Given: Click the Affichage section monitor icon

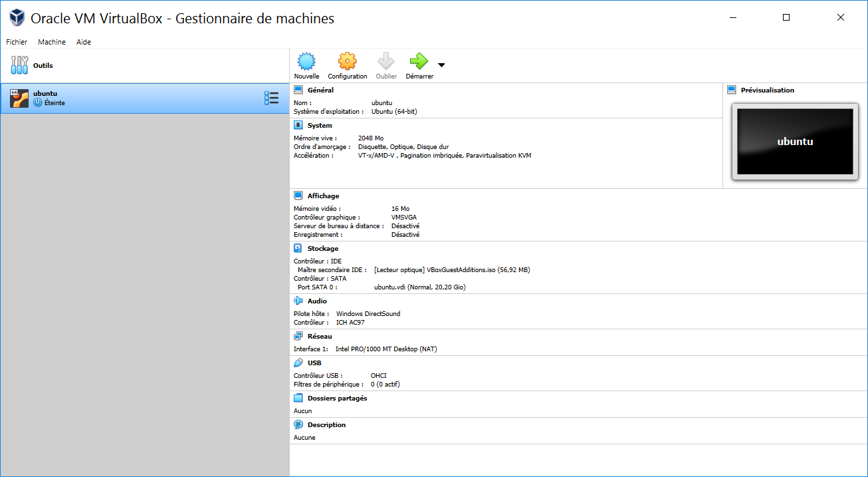Looking at the screenshot, I should 298,196.
